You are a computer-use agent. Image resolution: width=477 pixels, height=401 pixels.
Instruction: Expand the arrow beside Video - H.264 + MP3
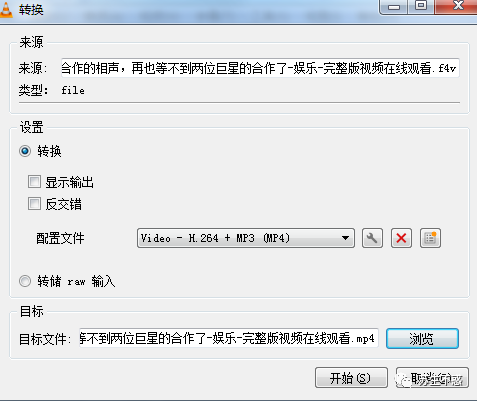point(345,238)
